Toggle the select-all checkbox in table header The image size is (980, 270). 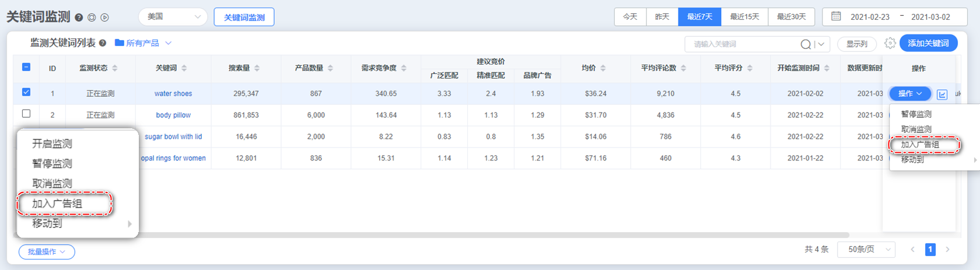point(26,67)
